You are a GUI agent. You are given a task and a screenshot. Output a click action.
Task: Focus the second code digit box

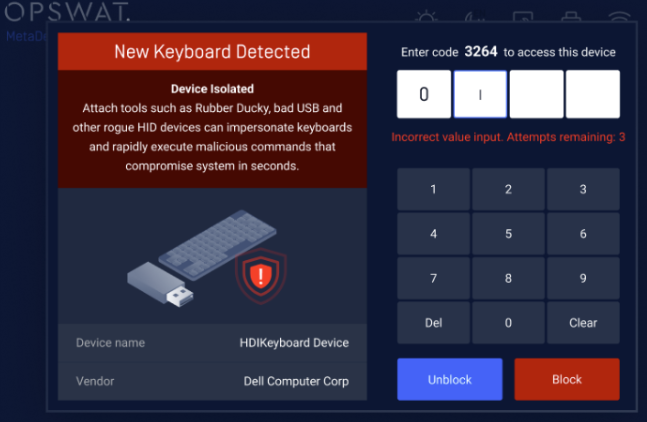480,95
